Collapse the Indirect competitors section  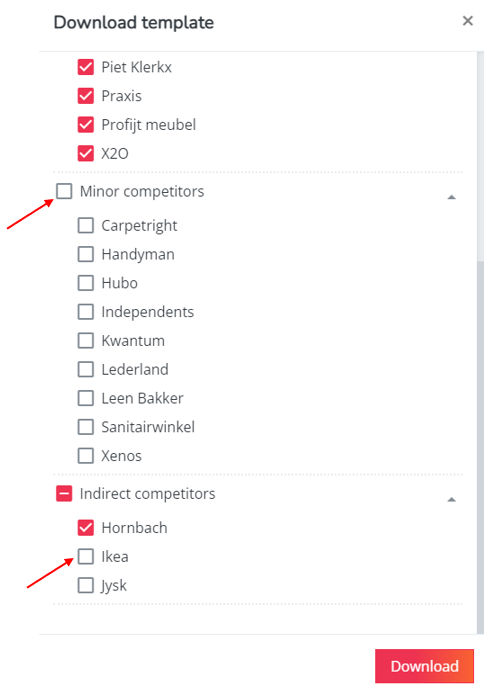pos(451,500)
